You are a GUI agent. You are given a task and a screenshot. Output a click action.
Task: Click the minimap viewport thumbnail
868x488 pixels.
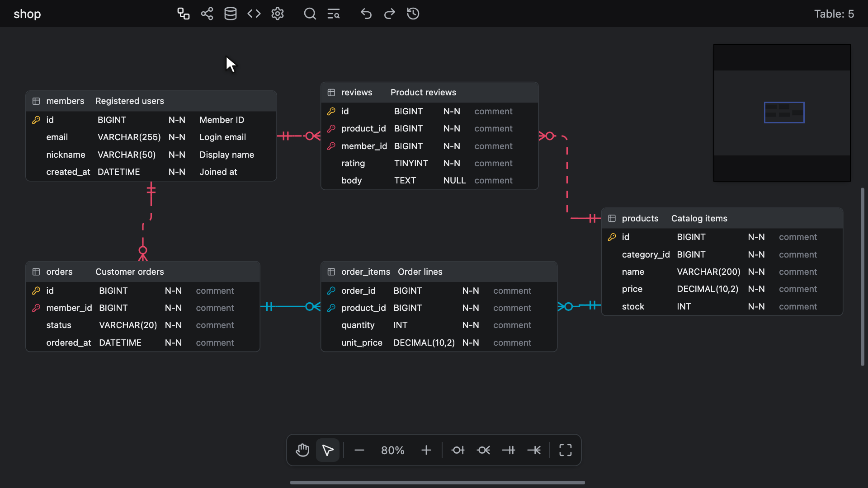(x=784, y=113)
